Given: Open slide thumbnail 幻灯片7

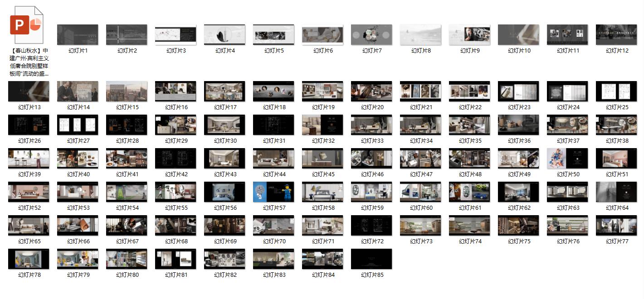Looking at the screenshot, I should [371, 35].
